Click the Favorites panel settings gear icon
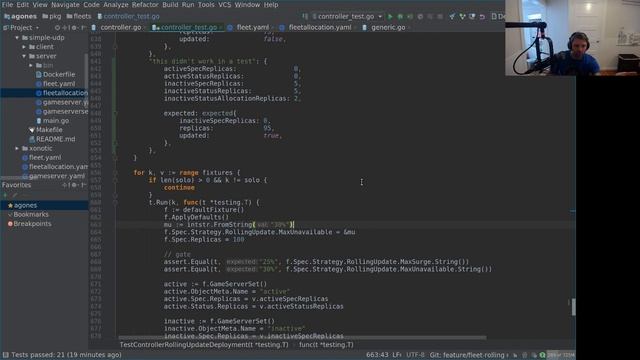 click(74, 185)
